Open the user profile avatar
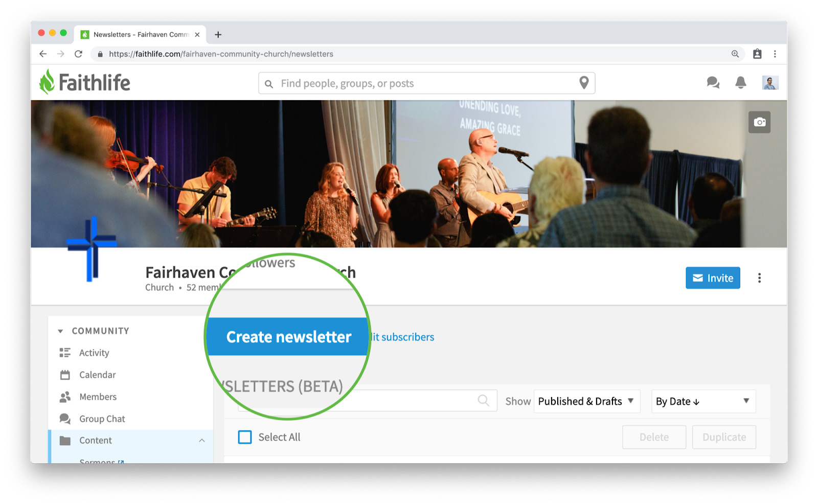This screenshot has height=504, width=818. pyautogui.click(x=770, y=83)
